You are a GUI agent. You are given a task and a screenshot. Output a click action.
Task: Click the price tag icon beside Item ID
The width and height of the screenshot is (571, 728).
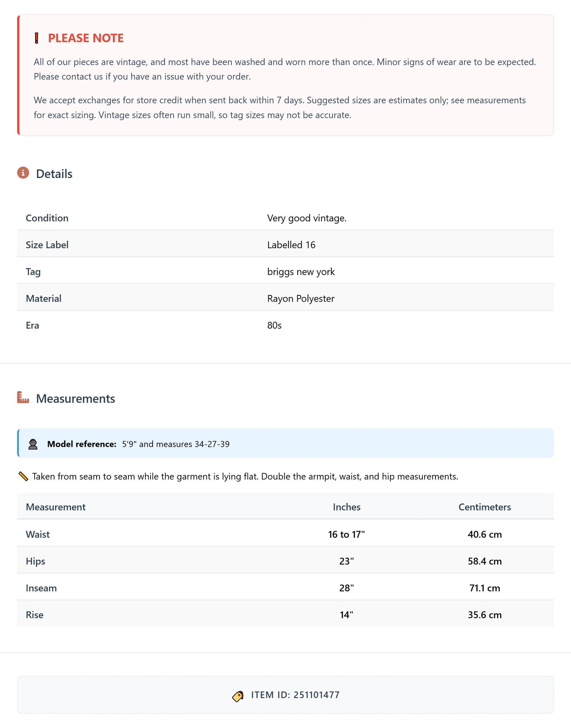tap(238, 697)
